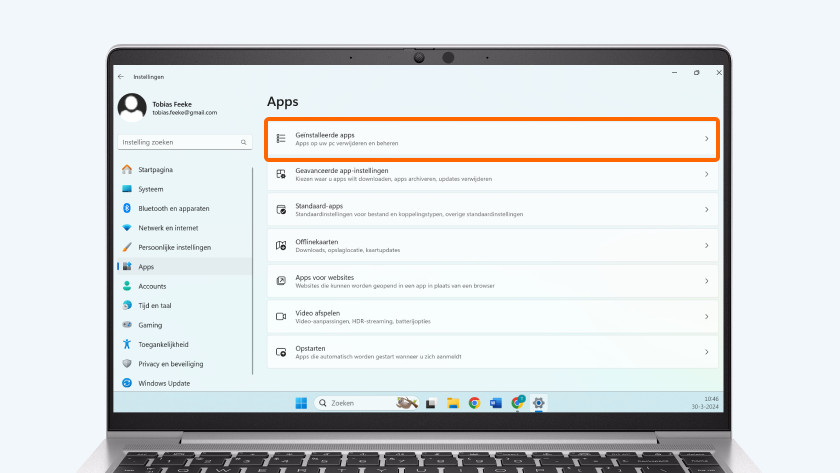
Task: Open File Explorer from the taskbar
Action: 452,403
